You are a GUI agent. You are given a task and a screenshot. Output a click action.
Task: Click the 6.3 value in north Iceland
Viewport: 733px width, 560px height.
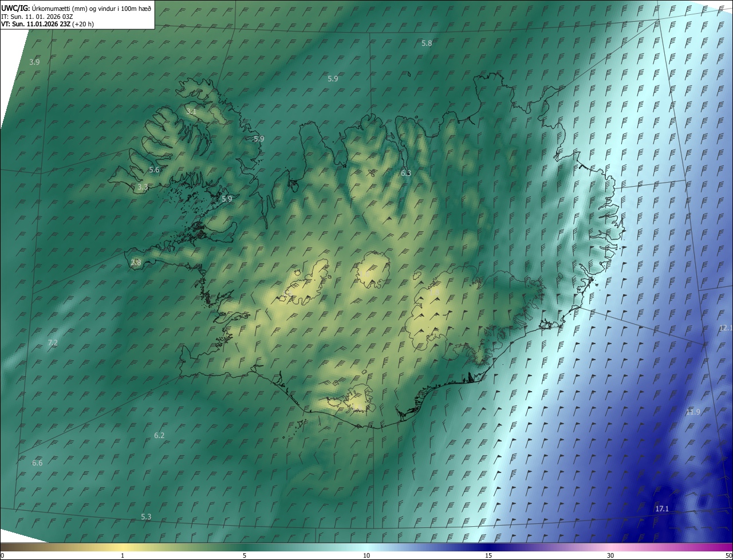pyautogui.click(x=406, y=173)
